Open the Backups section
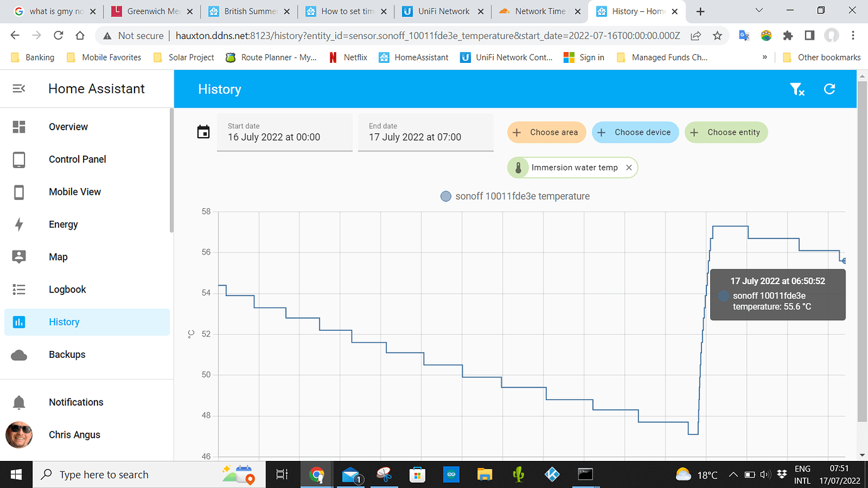The height and width of the screenshot is (488, 868). [x=67, y=354]
